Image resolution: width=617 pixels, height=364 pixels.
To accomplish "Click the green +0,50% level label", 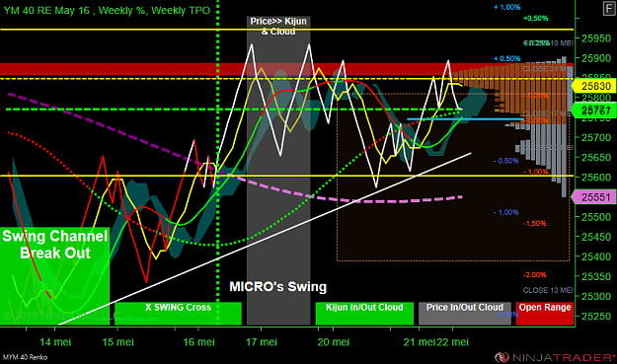I will click(535, 18).
